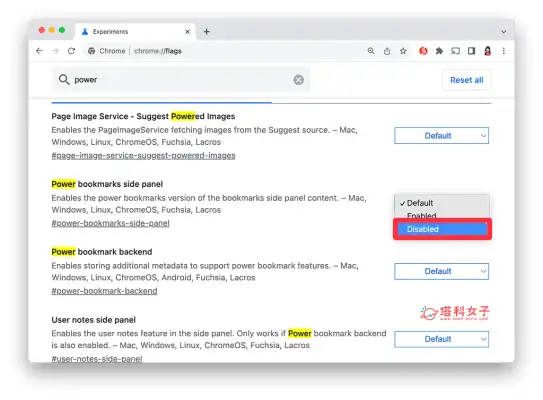
Task: Open the #power-bookmarks-side-panel link
Action: point(110,223)
